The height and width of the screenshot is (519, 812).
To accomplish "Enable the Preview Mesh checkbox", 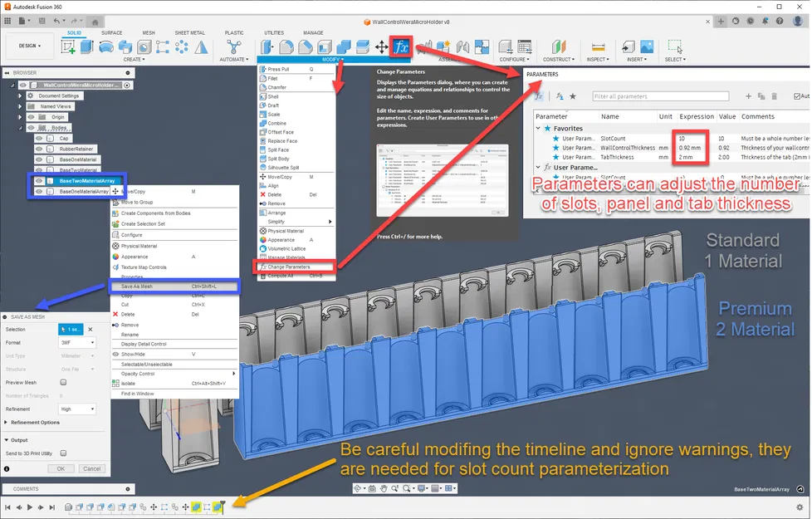I will [63, 382].
